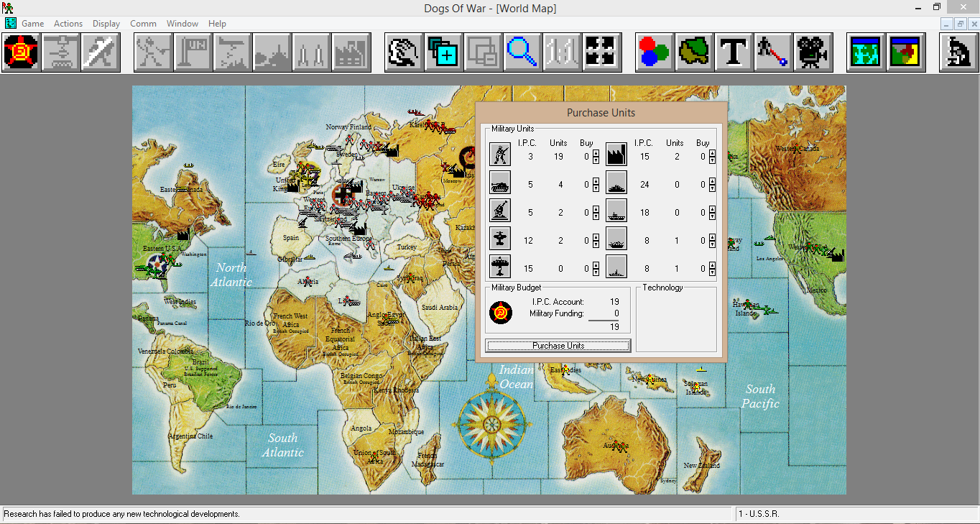980x524 pixels.
Task: Click the research failed status bar message
Action: pos(122,514)
